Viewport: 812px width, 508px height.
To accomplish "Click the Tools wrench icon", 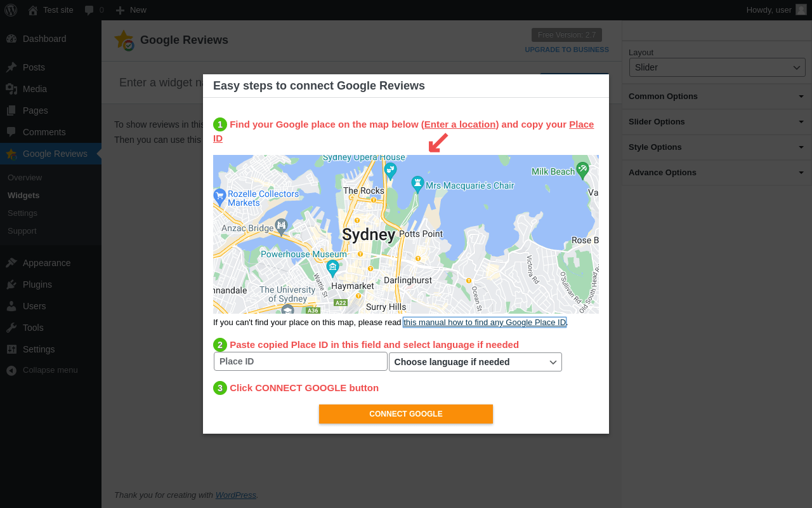I will point(11,328).
